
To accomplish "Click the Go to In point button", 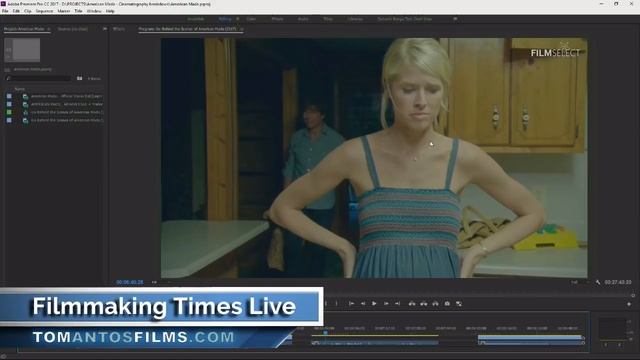I will click(x=351, y=304).
